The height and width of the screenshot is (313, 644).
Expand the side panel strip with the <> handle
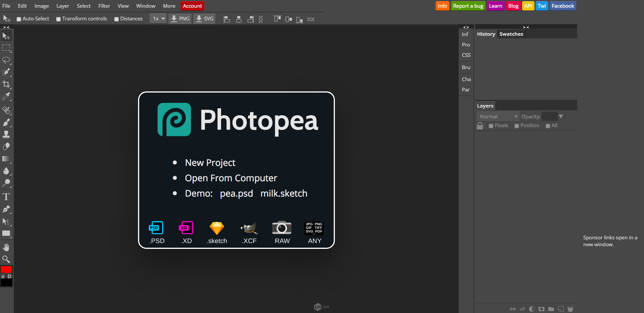coord(466,27)
